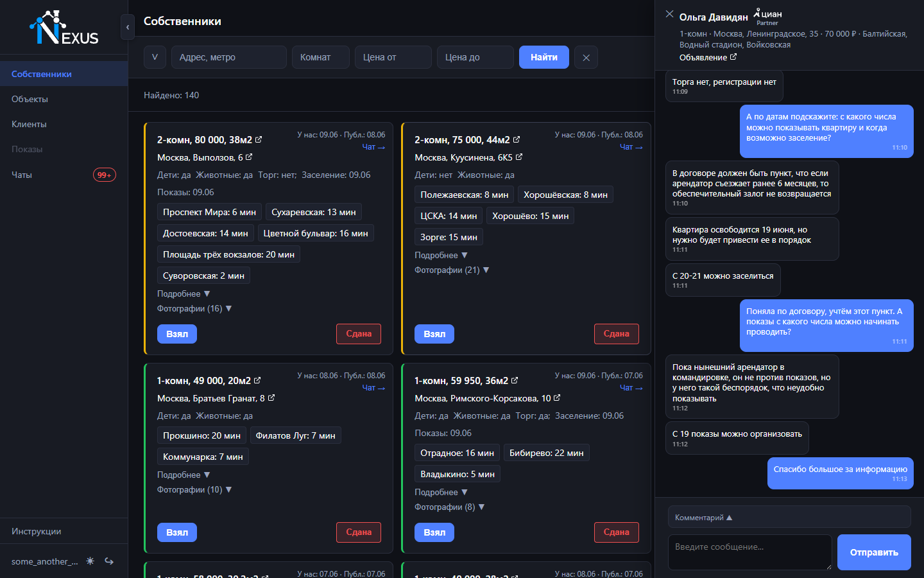Click Сдана on the Римского-Корсакова listing

pos(616,532)
